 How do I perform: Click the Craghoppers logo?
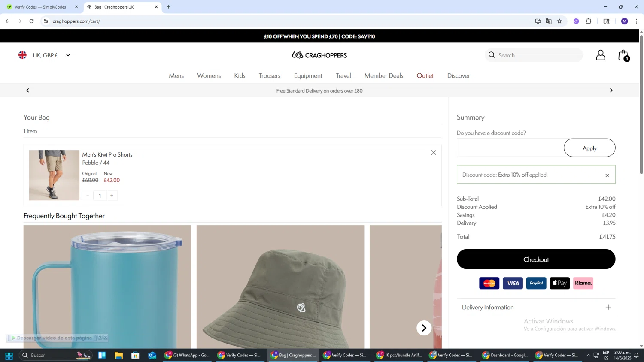click(x=319, y=55)
